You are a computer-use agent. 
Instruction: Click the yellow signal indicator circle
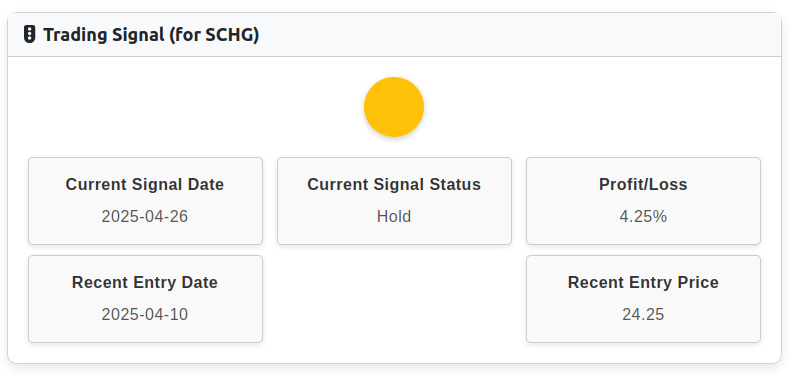pos(394,107)
